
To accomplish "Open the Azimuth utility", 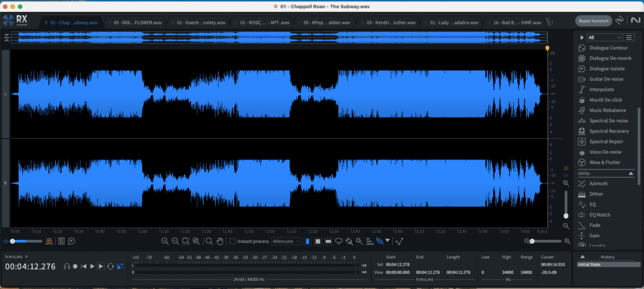I will coord(592,183).
